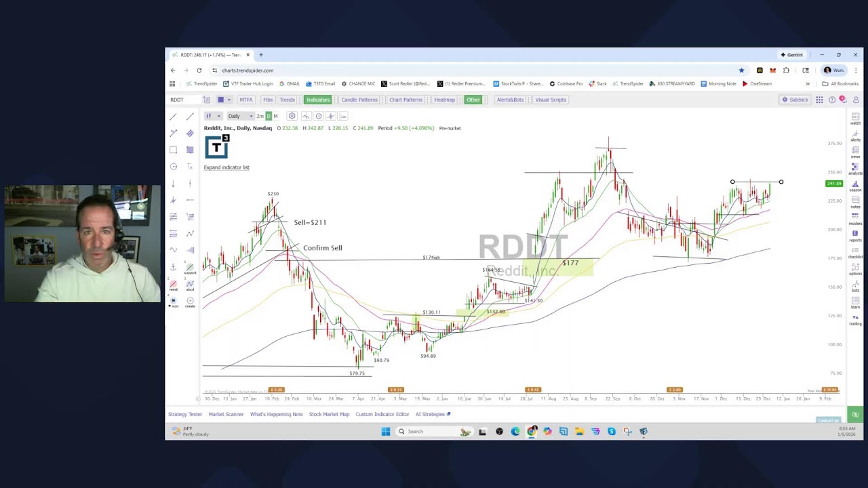Open the Trends options menu dots

(299, 100)
